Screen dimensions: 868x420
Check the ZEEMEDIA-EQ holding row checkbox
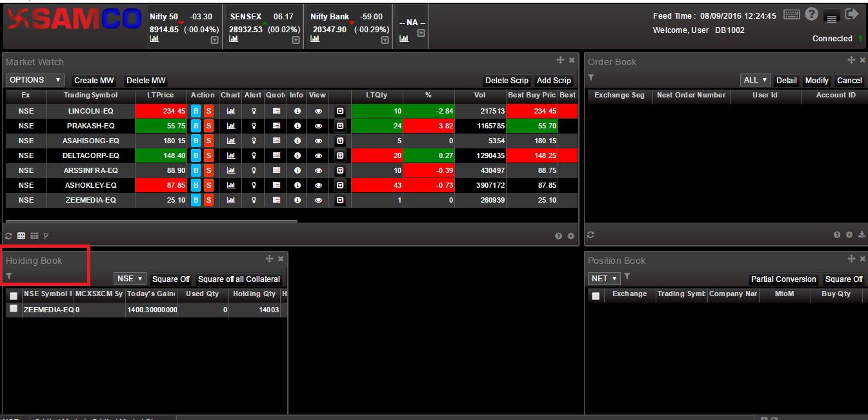pos(14,309)
